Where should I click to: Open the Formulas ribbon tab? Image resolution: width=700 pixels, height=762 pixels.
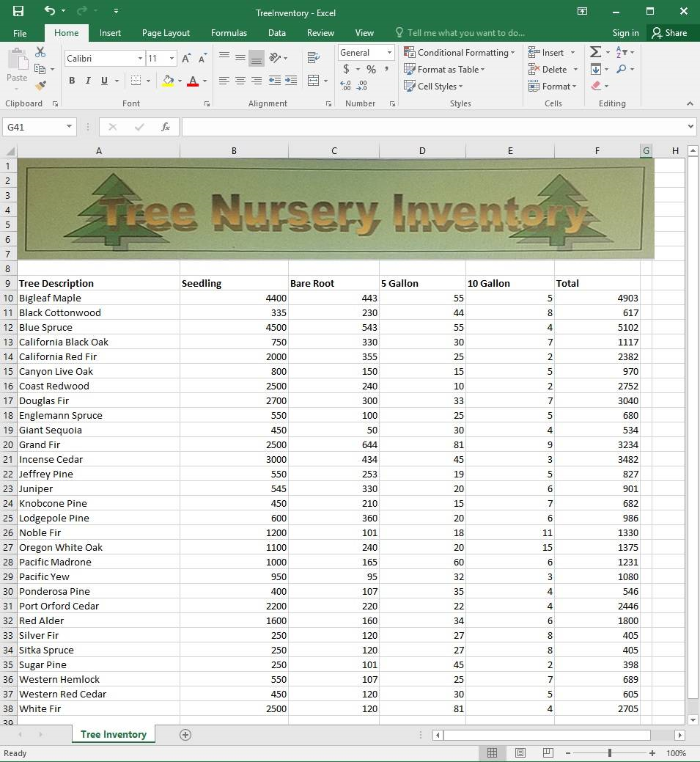[229, 33]
